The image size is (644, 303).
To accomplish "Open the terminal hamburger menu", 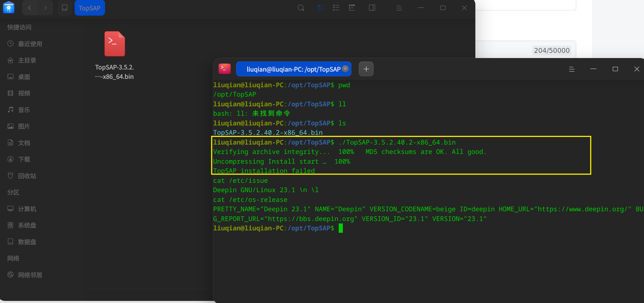I will 572,69.
